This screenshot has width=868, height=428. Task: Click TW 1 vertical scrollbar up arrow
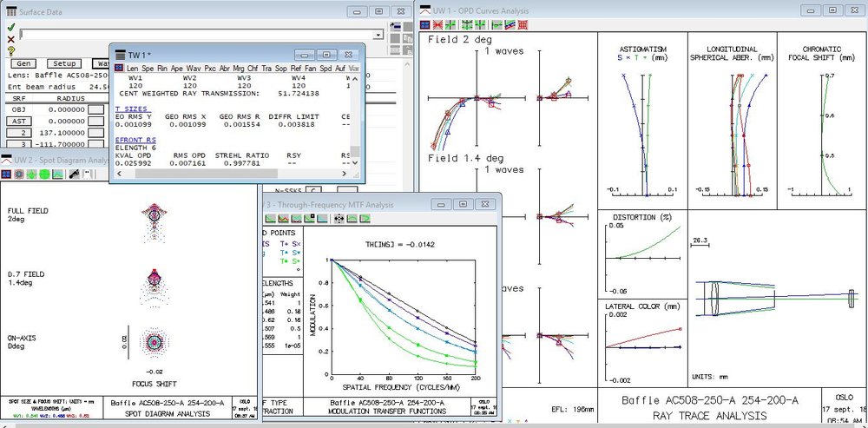[355, 79]
